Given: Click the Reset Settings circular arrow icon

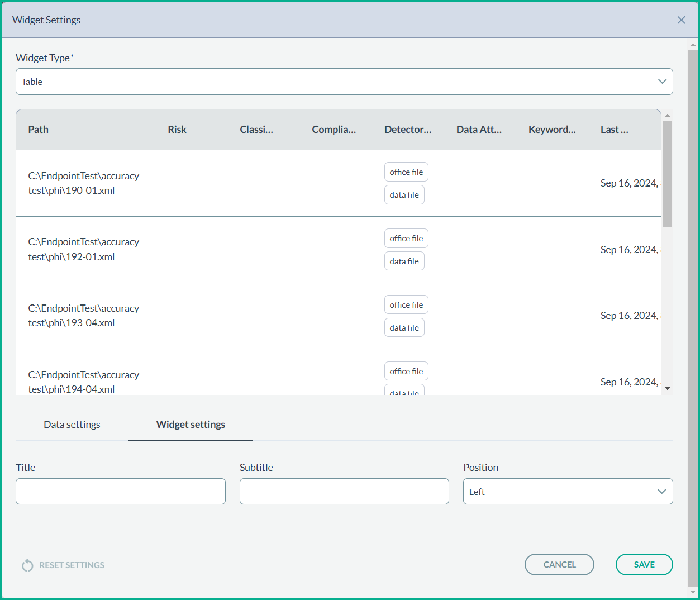Looking at the screenshot, I should pos(27,565).
